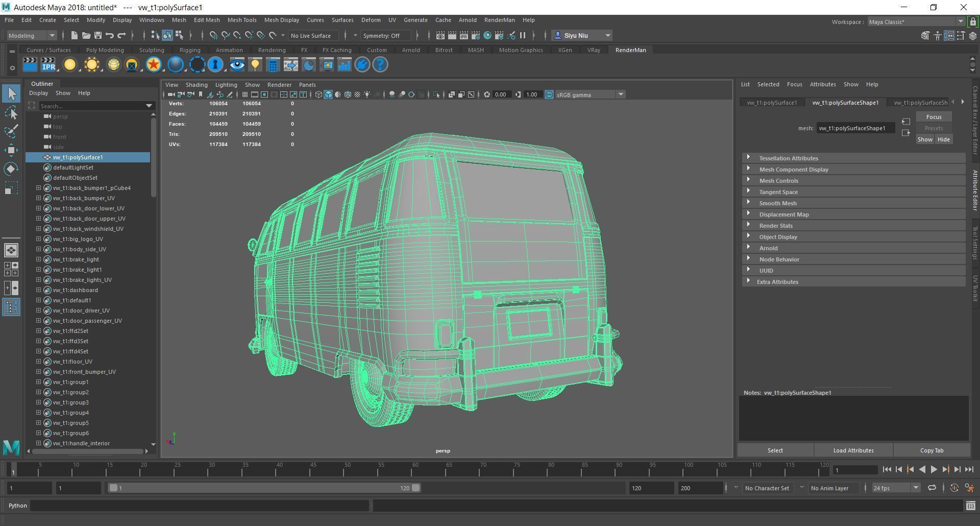Expand vw_t1:back_bumper_UV in Outliner
This screenshot has height=526, width=980.
coord(38,198)
